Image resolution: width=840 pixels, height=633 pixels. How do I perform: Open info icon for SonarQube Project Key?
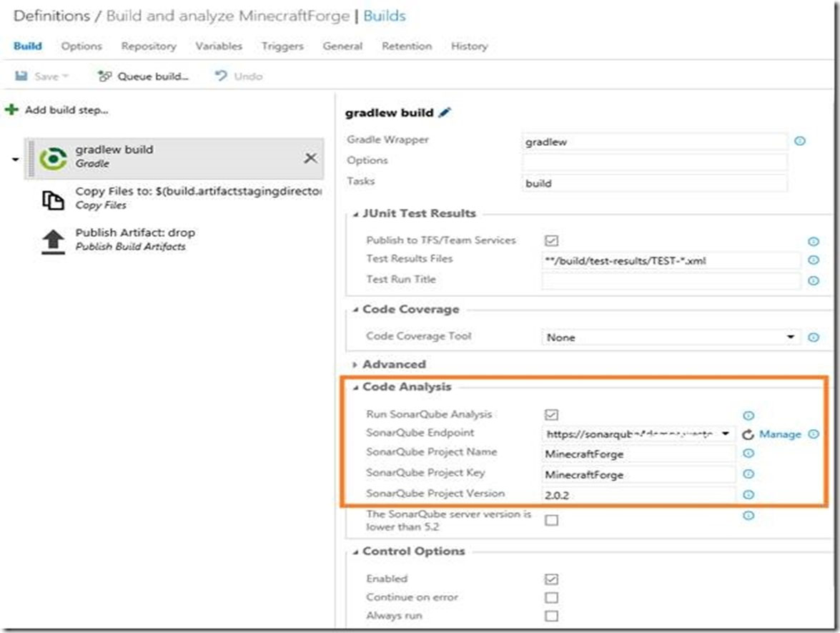point(748,473)
